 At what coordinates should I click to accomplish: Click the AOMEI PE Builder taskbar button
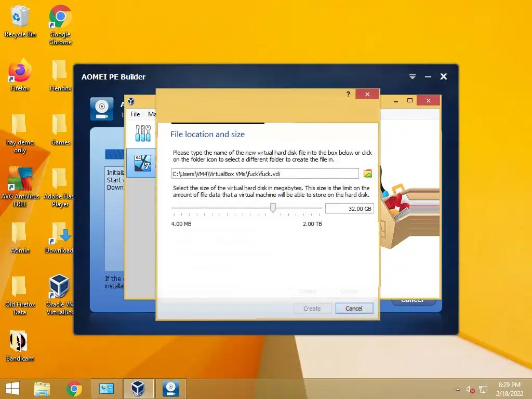[x=170, y=389]
